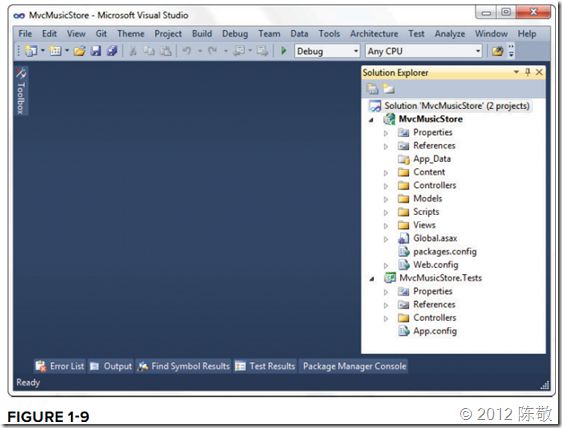562x428 pixels.
Task: Open the Toolbox side tab
Action: click(21, 90)
